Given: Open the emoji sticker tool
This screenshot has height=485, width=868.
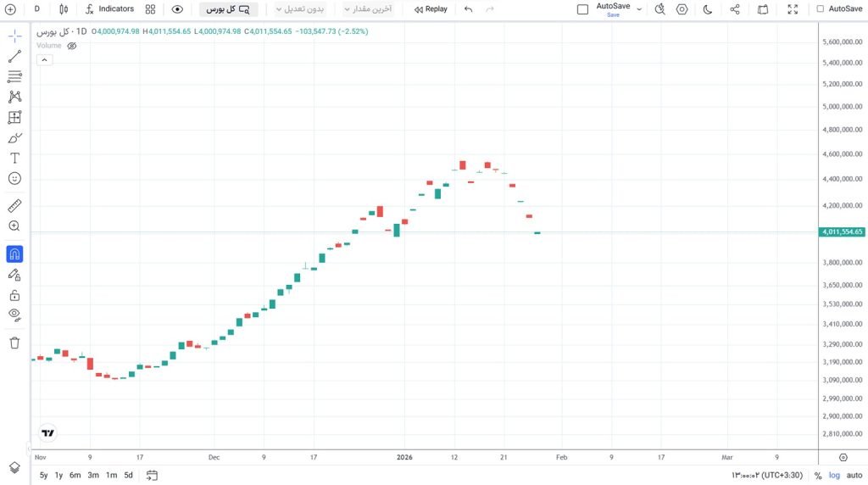Looking at the screenshot, I should tap(14, 179).
